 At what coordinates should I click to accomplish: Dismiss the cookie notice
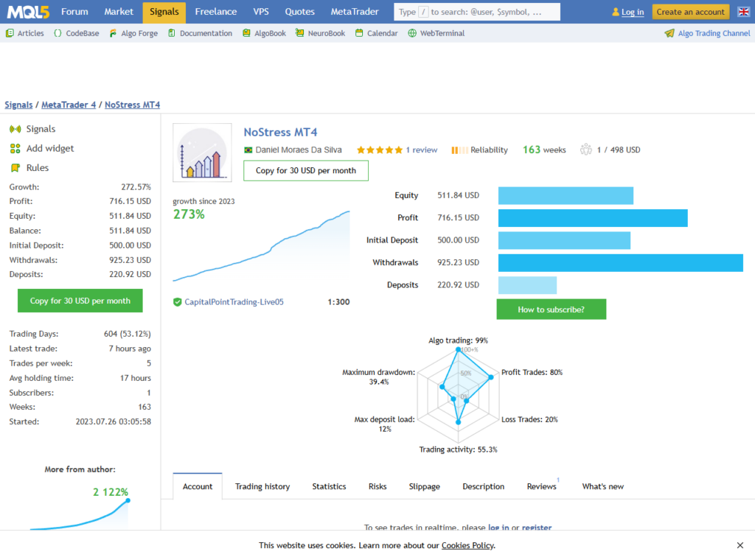(740, 545)
